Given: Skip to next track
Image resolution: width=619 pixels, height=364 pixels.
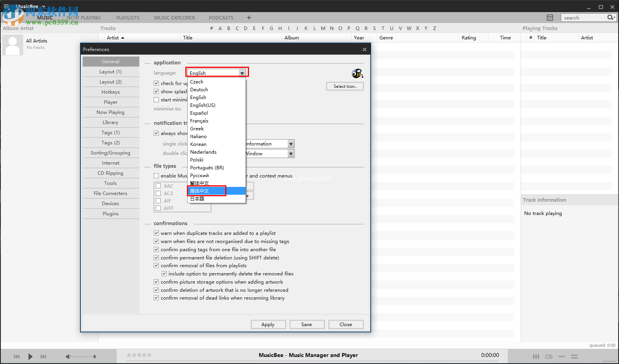Looking at the screenshot, I should [43, 357].
